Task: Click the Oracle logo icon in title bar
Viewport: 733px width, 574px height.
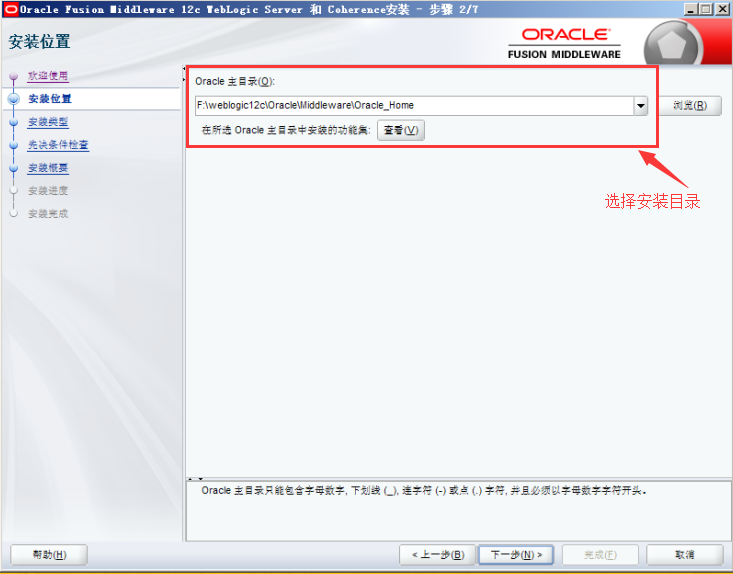Action: [x=10, y=9]
